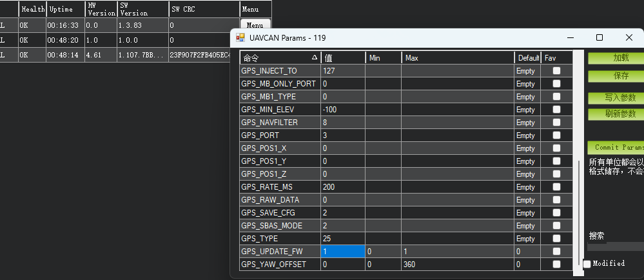Click the Fav column header
The image size is (644, 280).
coord(556,57)
